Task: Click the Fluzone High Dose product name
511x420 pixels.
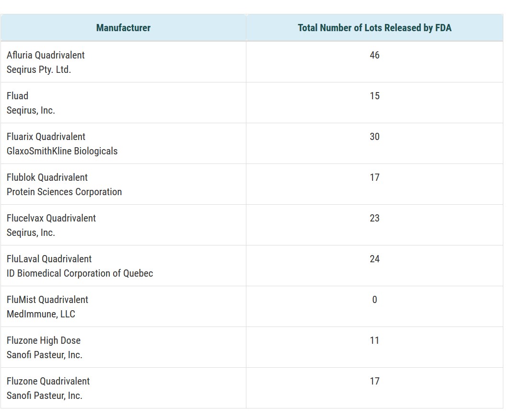Action: tap(44, 340)
